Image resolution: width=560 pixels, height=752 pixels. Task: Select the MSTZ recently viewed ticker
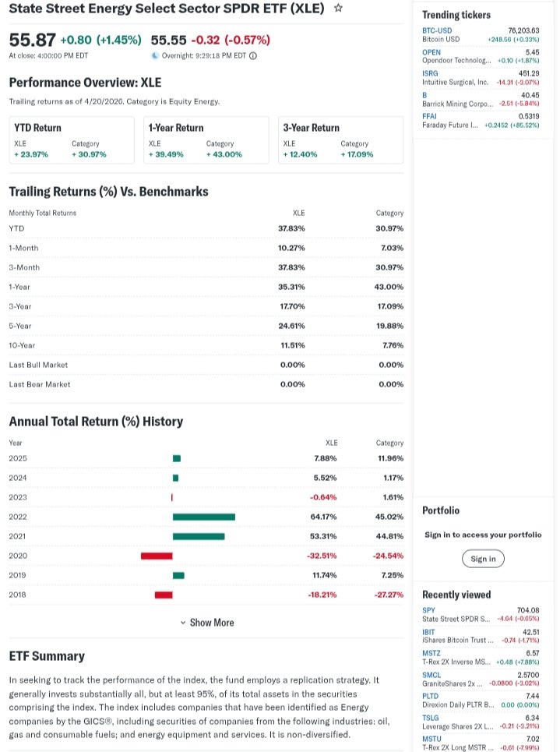[431, 653]
